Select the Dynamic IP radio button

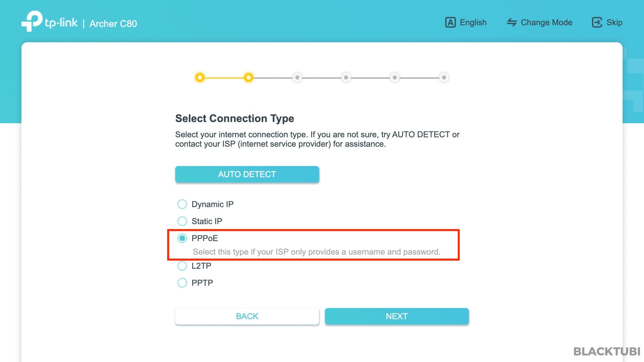(182, 204)
